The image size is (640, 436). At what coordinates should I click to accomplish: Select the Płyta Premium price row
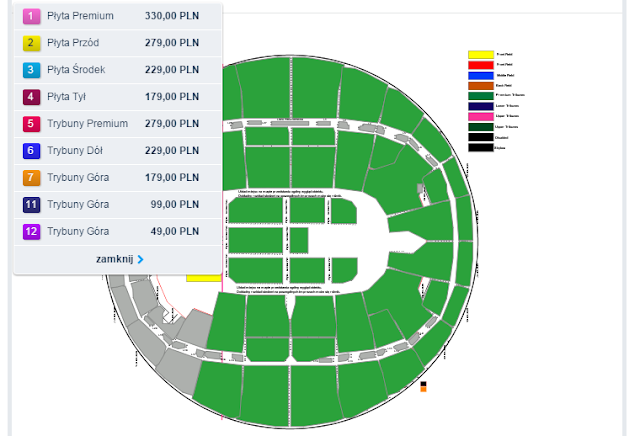(118, 16)
